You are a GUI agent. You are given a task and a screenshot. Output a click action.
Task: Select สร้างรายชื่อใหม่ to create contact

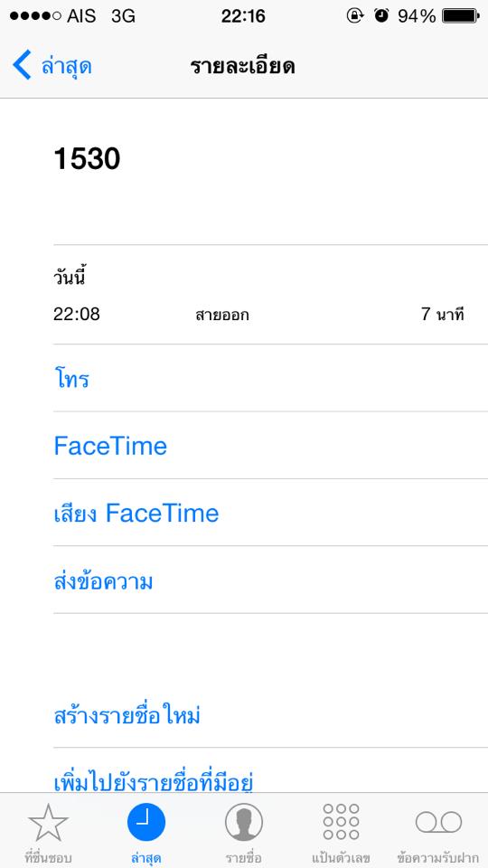point(270,714)
